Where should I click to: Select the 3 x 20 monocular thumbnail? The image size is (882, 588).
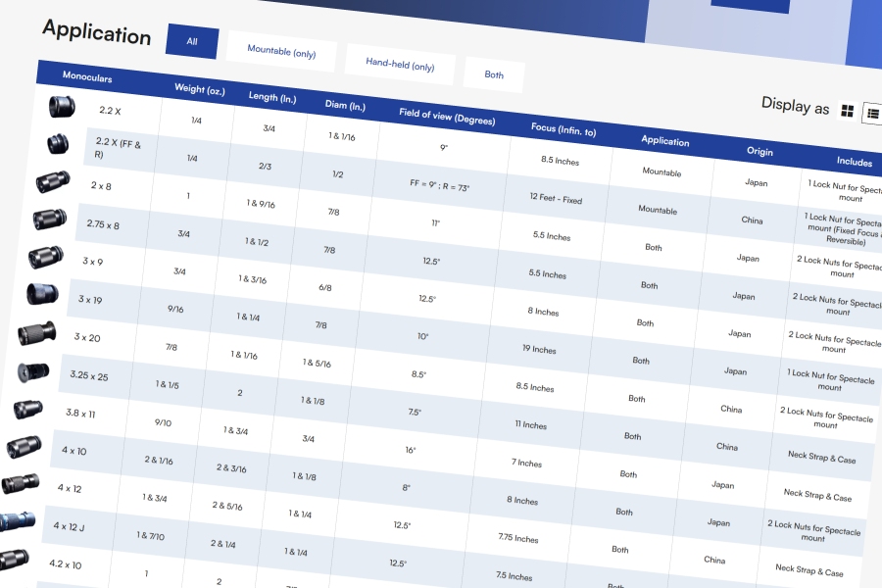tap(37, 333)
